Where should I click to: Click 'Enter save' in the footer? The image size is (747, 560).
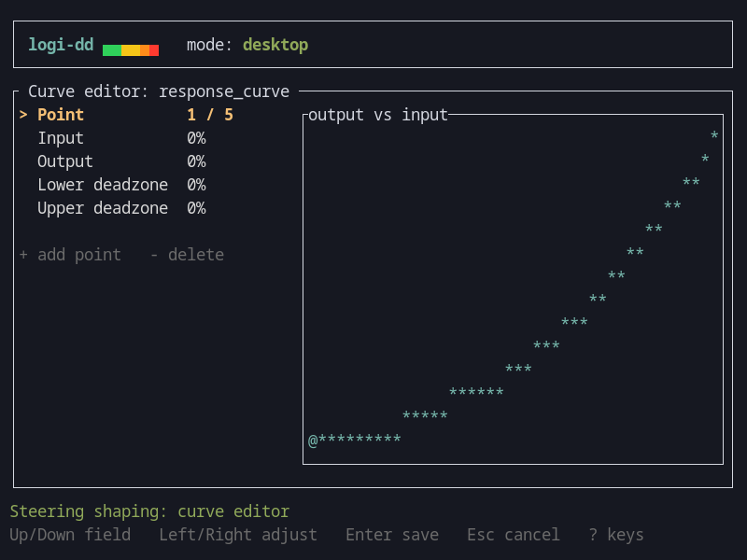[392, 535]
